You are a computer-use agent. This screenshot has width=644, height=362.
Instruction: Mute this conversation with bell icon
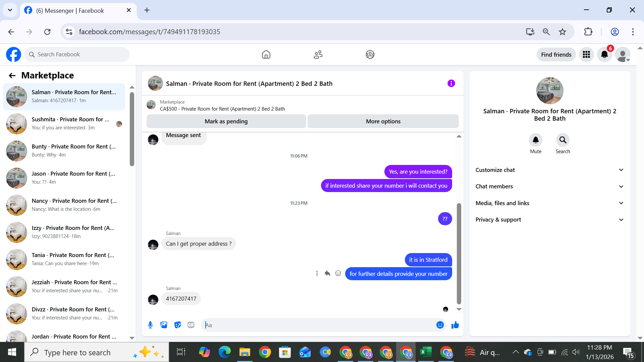(535, 140)
